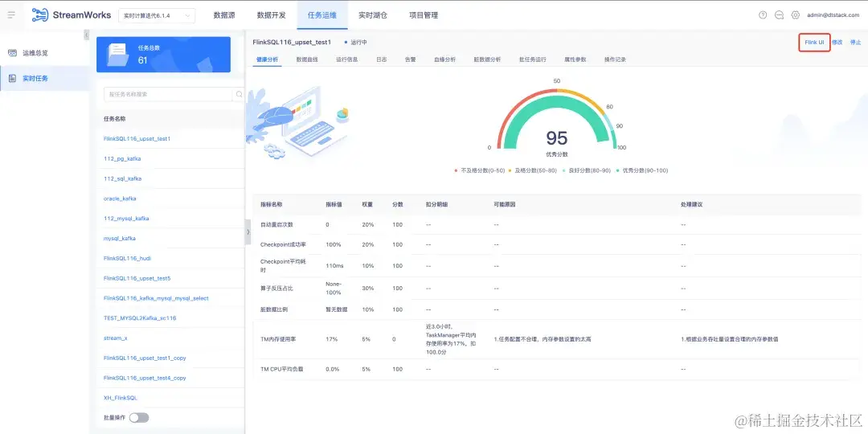The width and height of the screenshot is (868, 434).
Task: Open task 112_mysql_kafka
Action: point(126,218)
